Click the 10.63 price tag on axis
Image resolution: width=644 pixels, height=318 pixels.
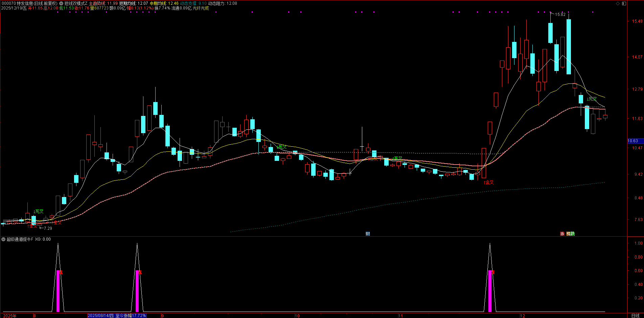point(633,141)
